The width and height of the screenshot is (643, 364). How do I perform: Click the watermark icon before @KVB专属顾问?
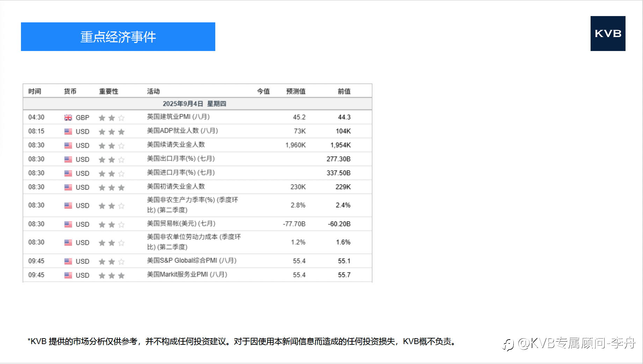[508, 344]
